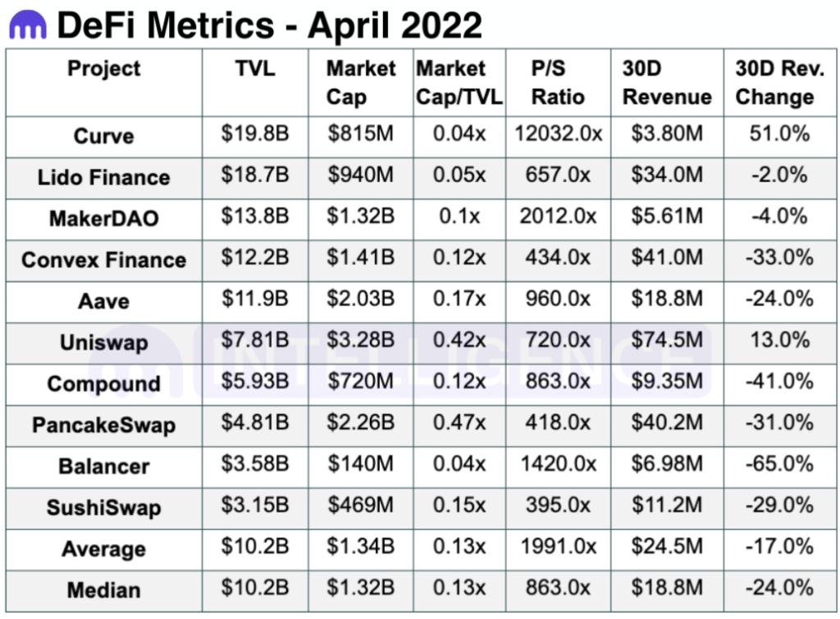Select Uniswap's $74.5M revenue cell
This screenshot has width=840, height=619.
[x=666, y=342]
